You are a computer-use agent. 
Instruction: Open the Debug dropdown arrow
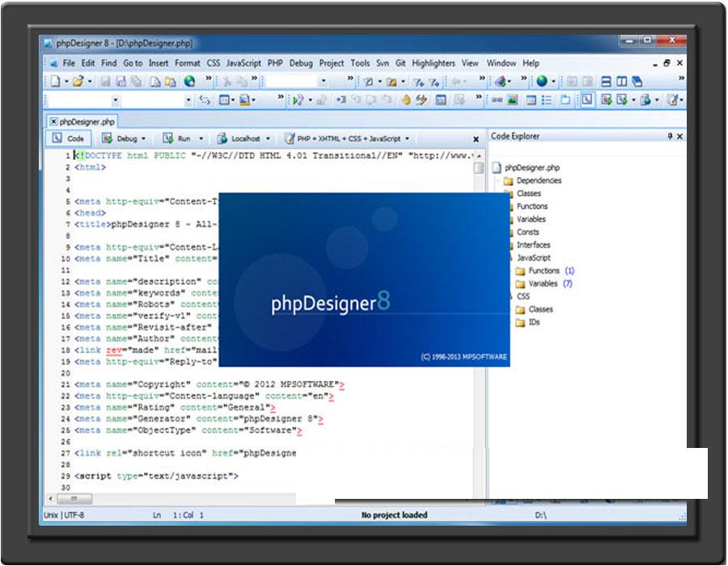coord(143,139)
